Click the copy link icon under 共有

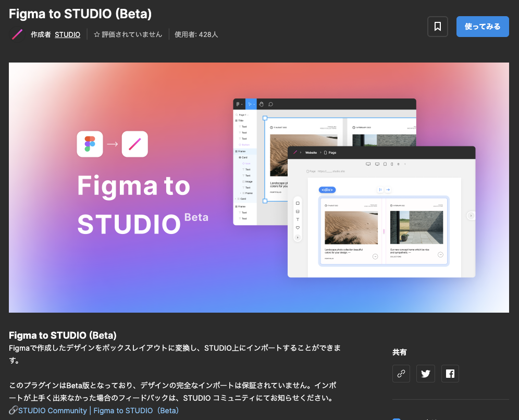point(401,374)
